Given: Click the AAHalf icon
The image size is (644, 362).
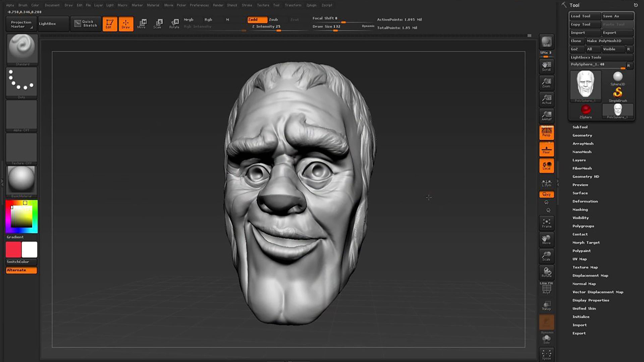Looking at the screenshot, I should pyautogui.click(x=546, y=116).
